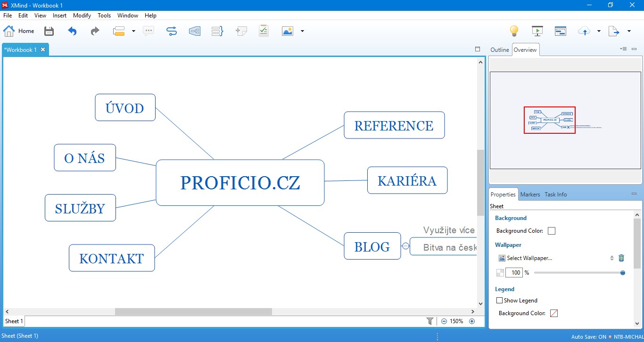Click the red viewport box in Overview
The image size is (644, 342).
pyautogui.click(x=550, y=120)
